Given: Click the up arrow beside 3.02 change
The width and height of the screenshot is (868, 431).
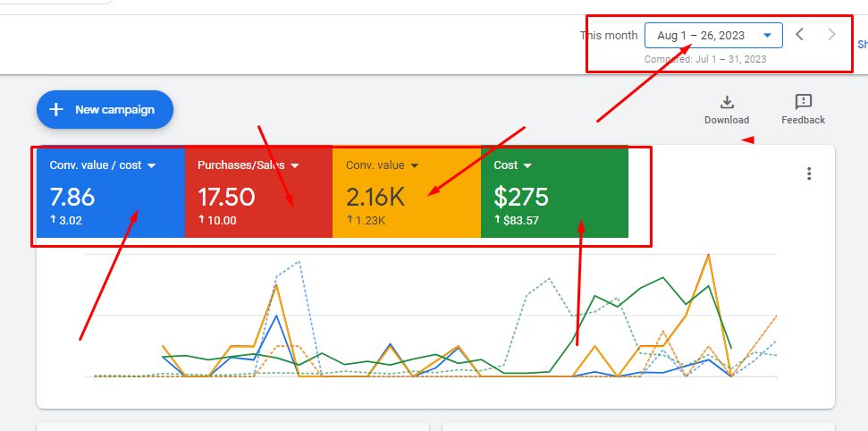Looking at the screenshot, I should [53, 220].
